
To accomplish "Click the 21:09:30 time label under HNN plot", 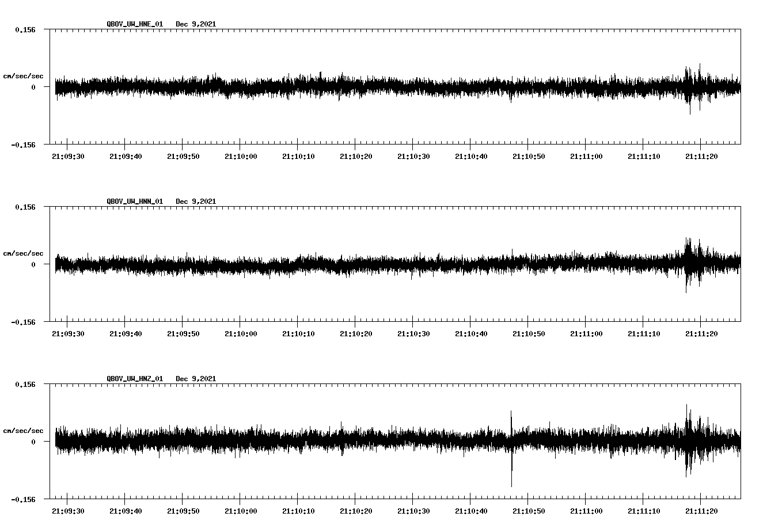I will coord(68,333).
